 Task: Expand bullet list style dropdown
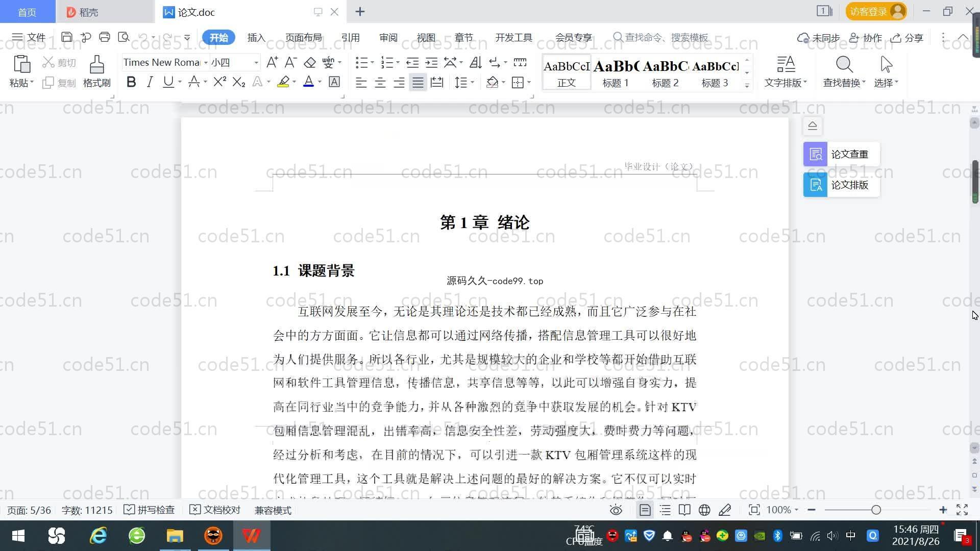point(372,62)
